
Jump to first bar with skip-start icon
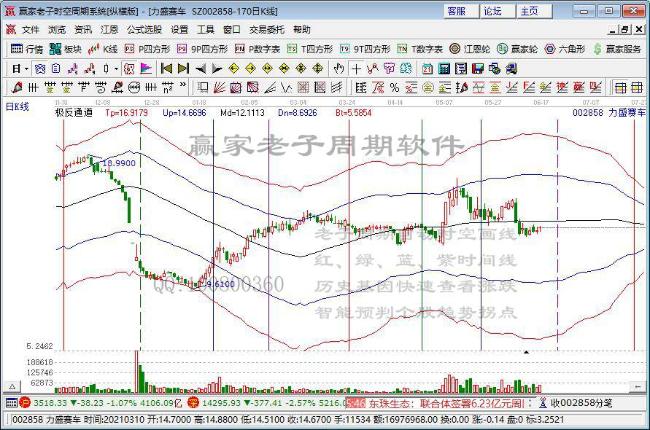point(166,68)
